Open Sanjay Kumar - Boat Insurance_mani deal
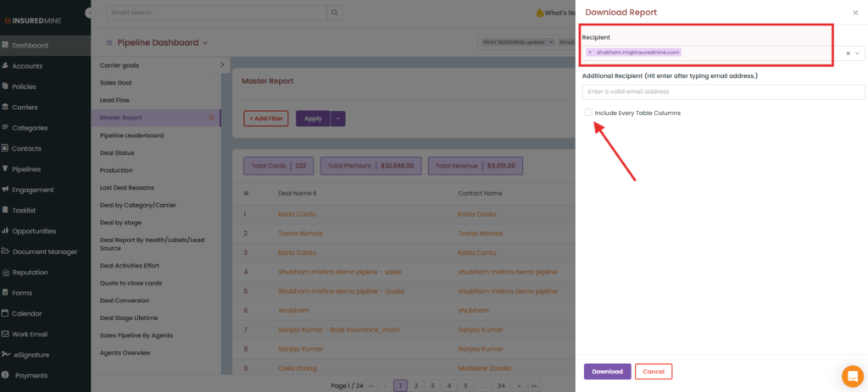This screenshot has width=868, height=392. coord(339,330)
